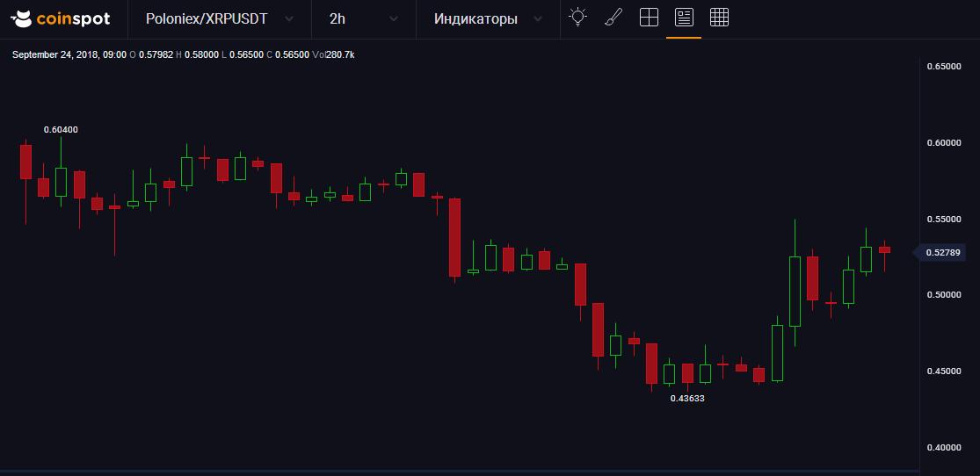The width and height of the screenshot is (980, 476).
Task: Click the coinspot logo
Action: (x=60, y=18)
